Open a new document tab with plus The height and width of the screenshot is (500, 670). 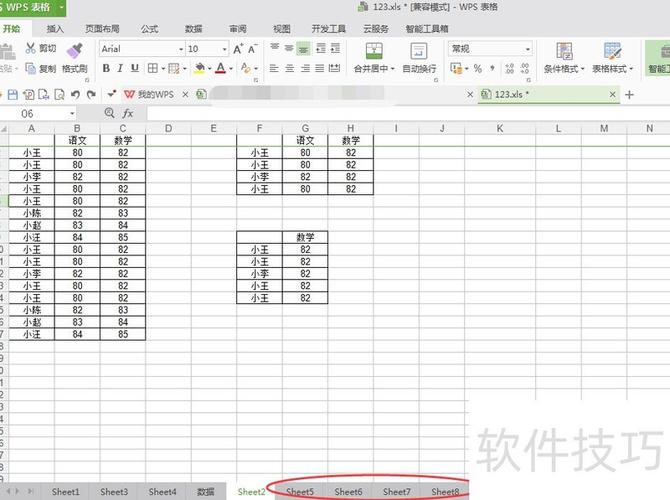629,94
